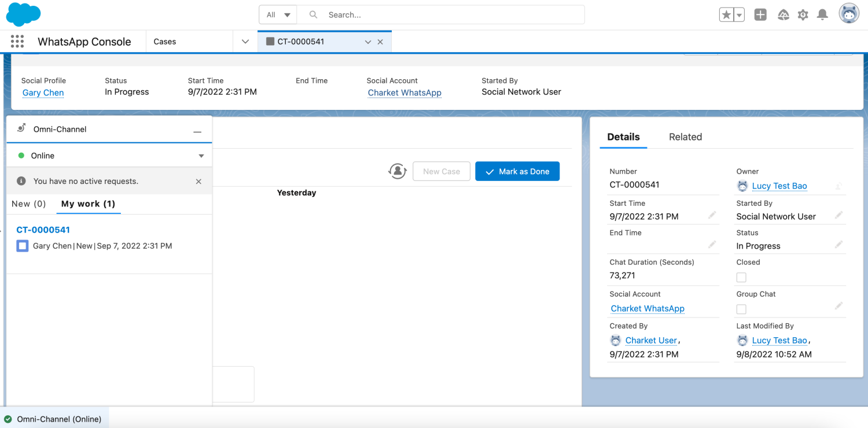The height and width of the screenshot is (428, 868).
Task: Open Charket WhatsApp link in Details
Action: tap(648, 308)
